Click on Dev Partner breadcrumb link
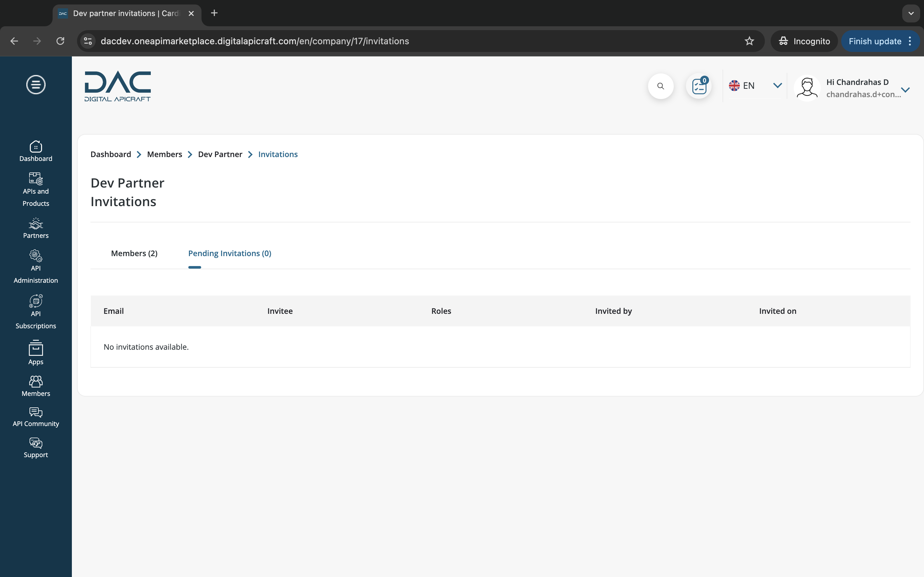Viewport: 924px width, 577px height. pos(220,154)
